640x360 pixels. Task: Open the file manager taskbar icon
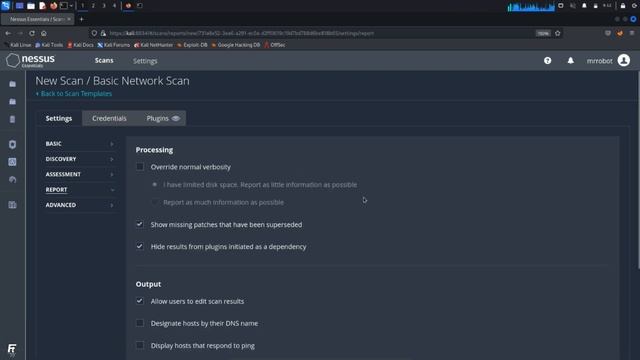point(31,6)
